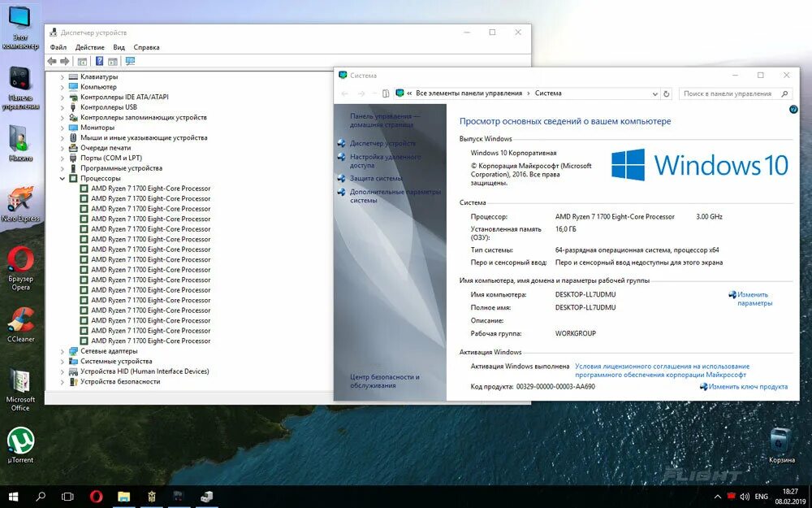Switch ENG input language indicator
Image resolution: width=812 pixels, height=508 pixels.
click(762, 497)
